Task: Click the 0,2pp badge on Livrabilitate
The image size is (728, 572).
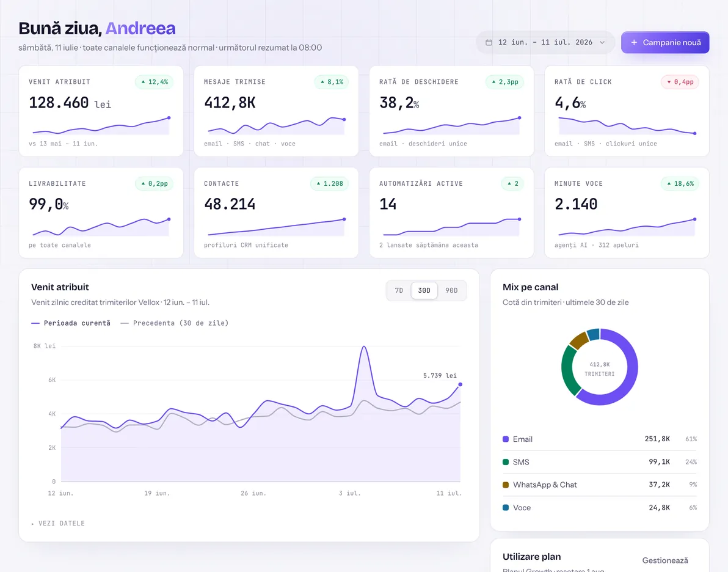Action: [x=155, y=183]
